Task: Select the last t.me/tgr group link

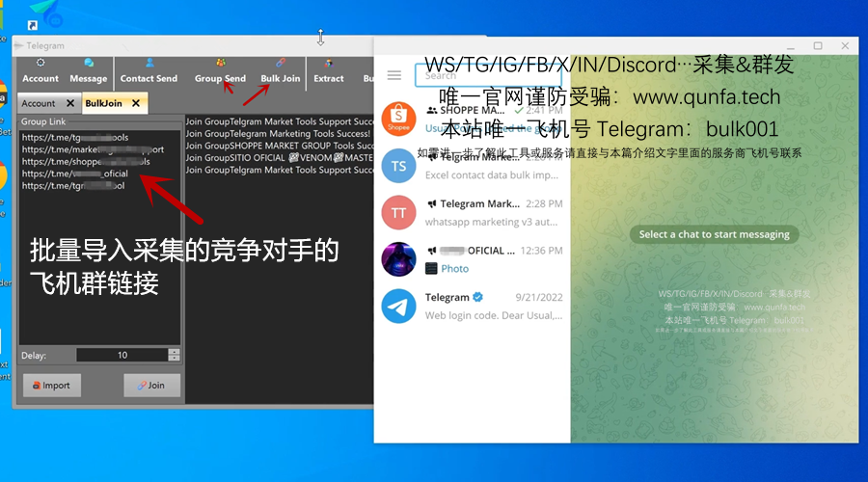Action: pyautogui.click(x=73, y=186)
